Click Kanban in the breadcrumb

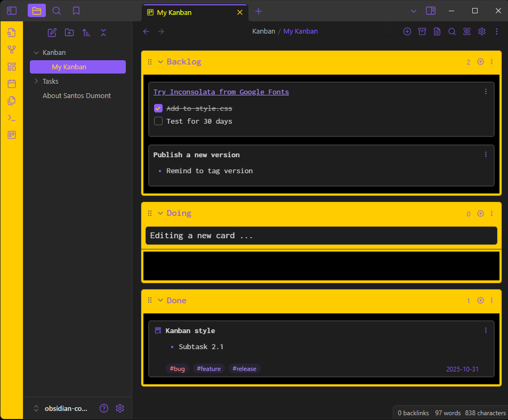(x=264, y=31)
